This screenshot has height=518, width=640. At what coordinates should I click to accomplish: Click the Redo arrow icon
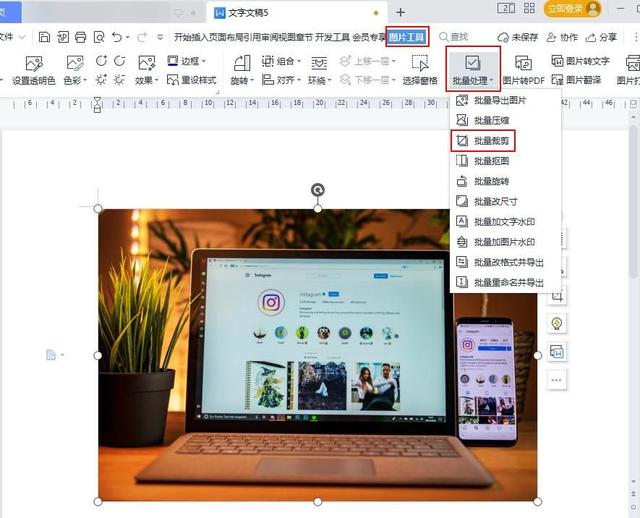click(x=142, y=37)
